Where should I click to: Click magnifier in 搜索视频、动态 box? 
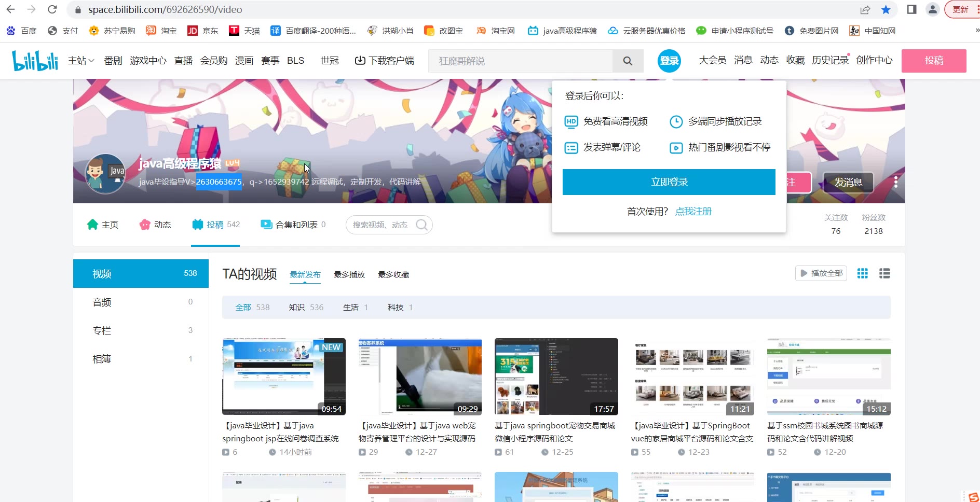pyautogui.click(x=422, y=225)
